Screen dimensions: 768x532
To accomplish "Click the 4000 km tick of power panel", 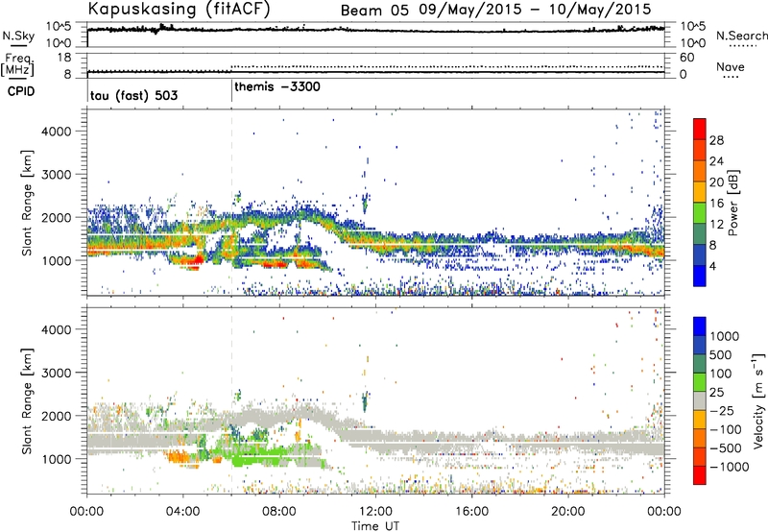I will [x=57, y=132].
